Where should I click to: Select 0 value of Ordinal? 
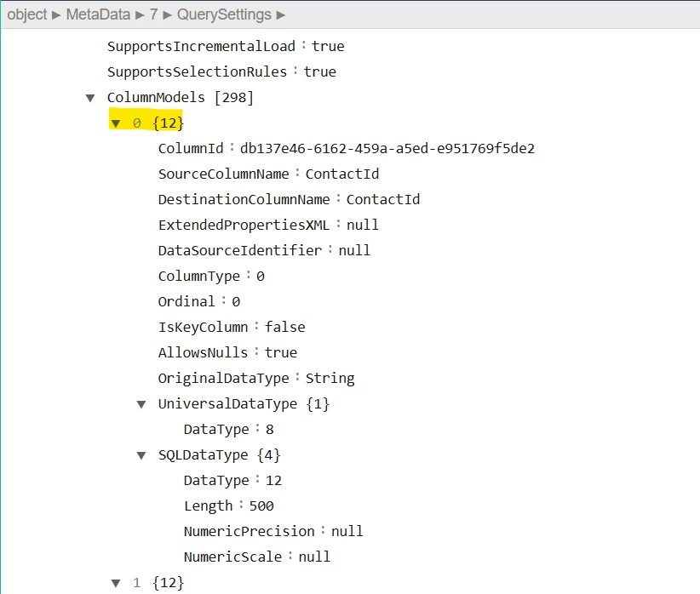click(236, 302)
